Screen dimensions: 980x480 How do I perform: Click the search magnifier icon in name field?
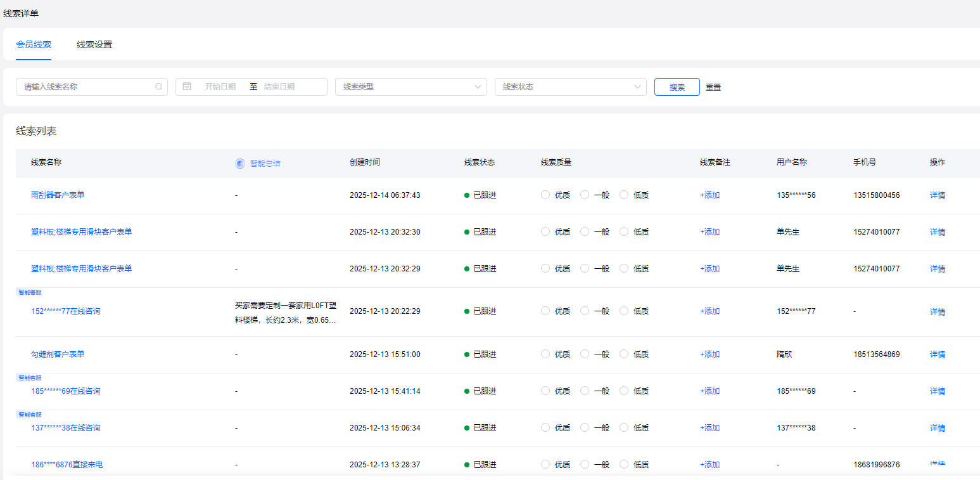[x=159, y=87]
